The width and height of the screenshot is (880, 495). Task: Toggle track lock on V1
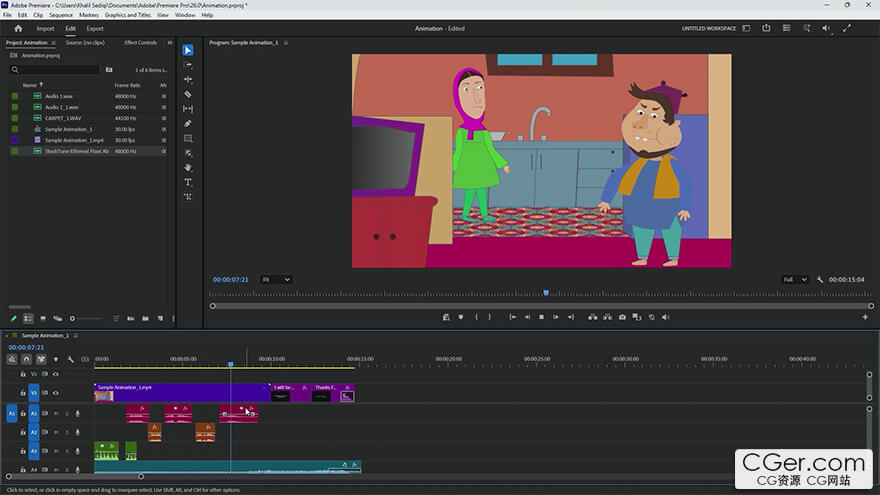pyautogui.click(x=23, y=393)
